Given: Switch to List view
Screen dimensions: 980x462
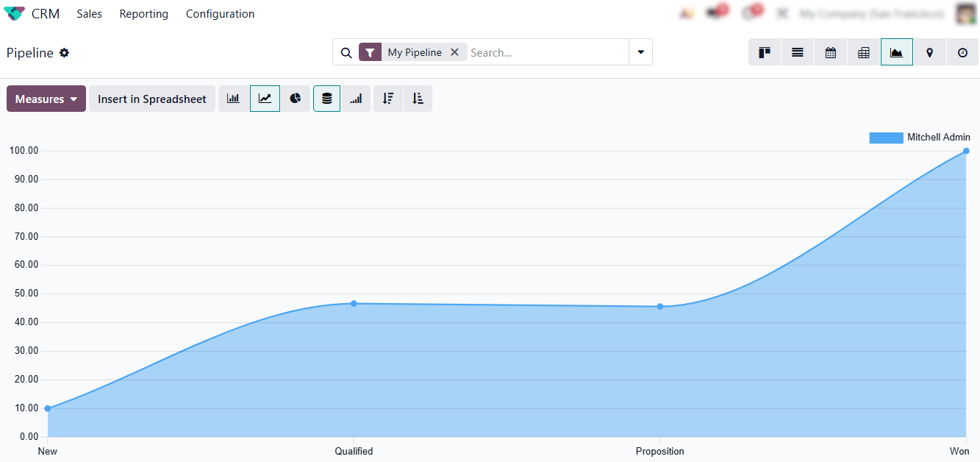Looking at the screenshot, I should 798,52.
